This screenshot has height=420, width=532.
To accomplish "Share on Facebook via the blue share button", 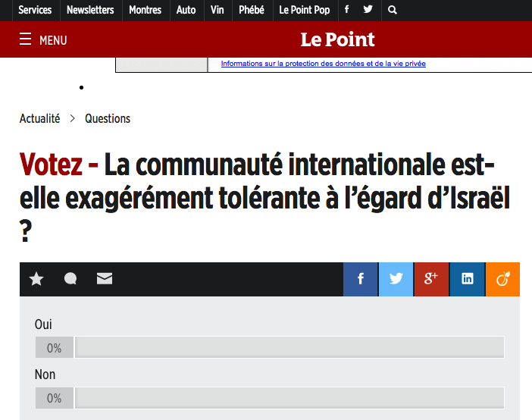I will [x=361, y=279].
